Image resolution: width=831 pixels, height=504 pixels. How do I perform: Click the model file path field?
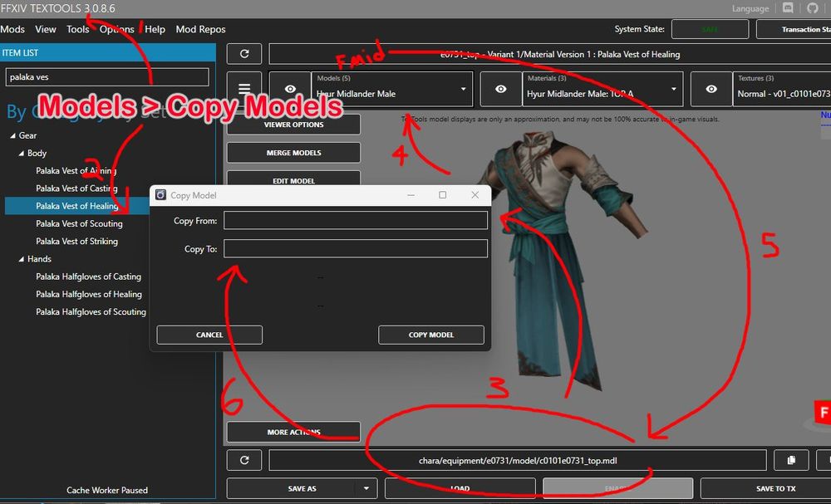518,460
